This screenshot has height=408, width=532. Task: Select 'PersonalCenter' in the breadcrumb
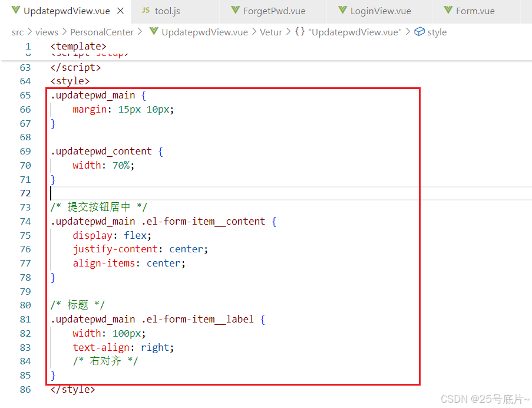(x=102, y=32)
